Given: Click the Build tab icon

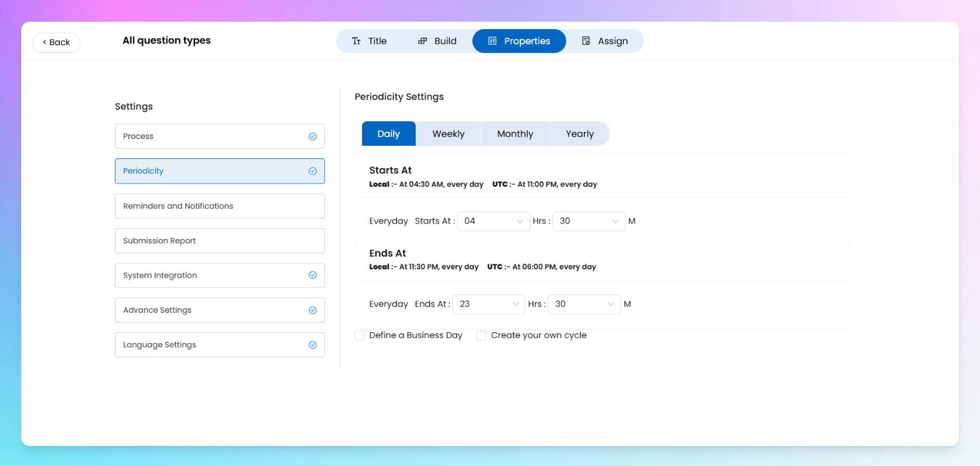Looking at the screenshot, I should 423,41.
